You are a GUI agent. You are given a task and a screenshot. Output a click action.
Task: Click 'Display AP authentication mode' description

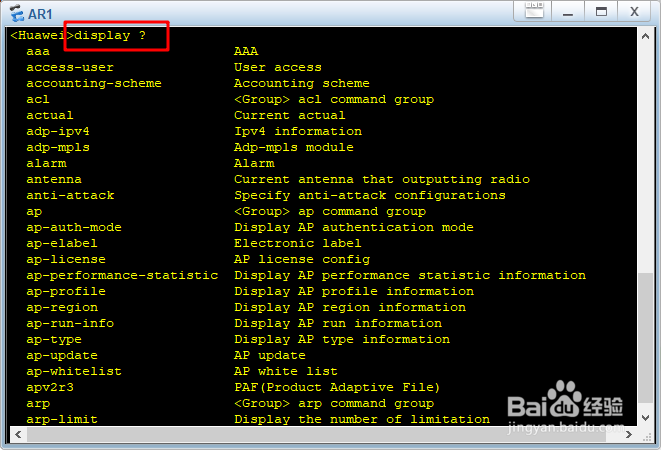coord(354,228)
